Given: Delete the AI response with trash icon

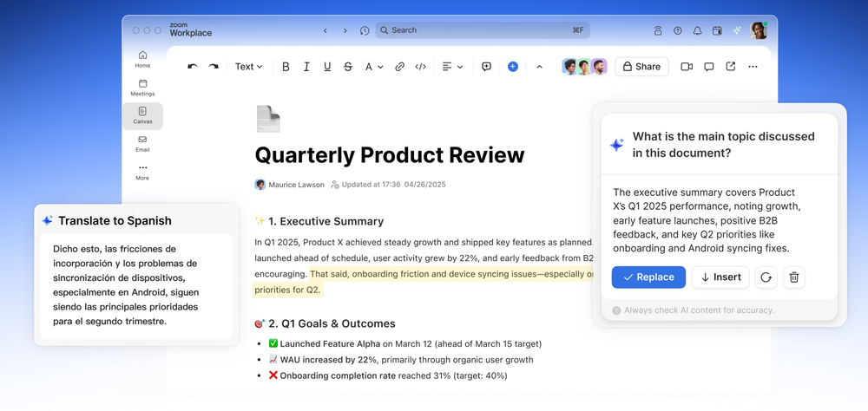Looking at the screenshot, I should 794,277.
